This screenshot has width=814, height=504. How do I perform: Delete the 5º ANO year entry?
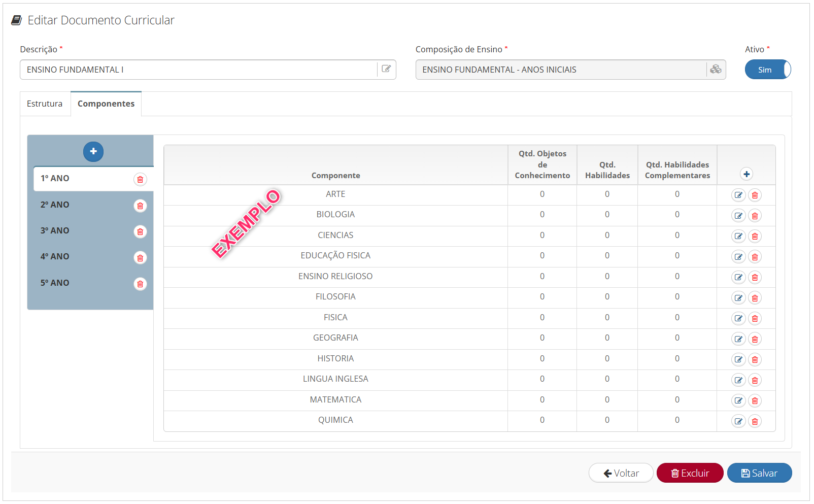(x=140, y=284)
